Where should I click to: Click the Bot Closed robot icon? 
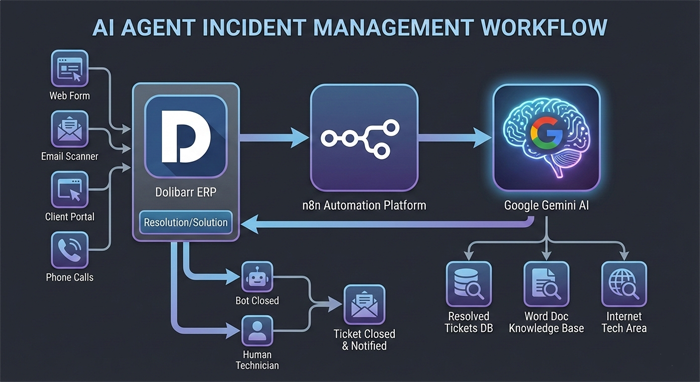(x=257, y=277)
